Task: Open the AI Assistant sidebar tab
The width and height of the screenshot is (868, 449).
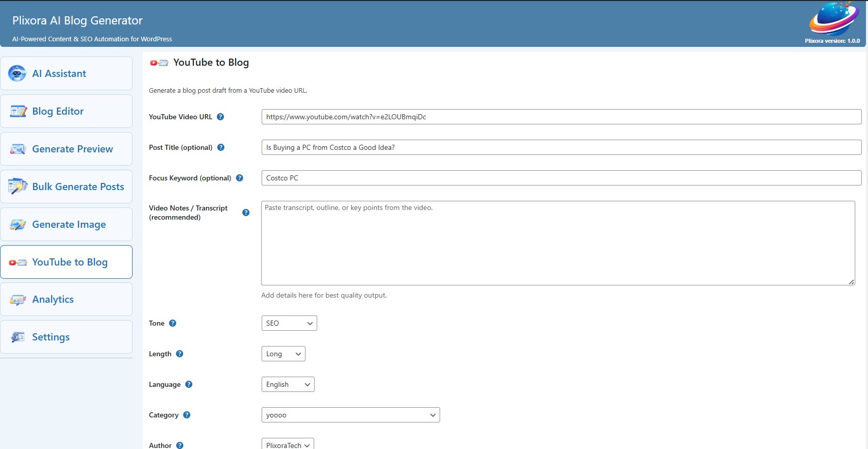Action: click(x=66, y=73)
